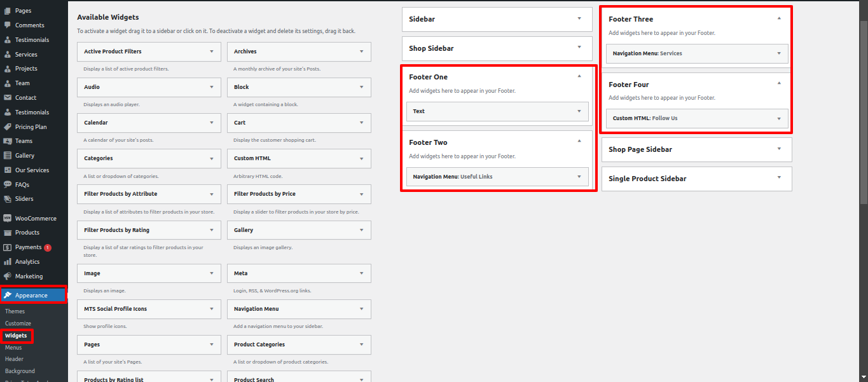868x382 pixels.
Task: Open the Navigation Menu: Useful Links widget
Action: point(496,177)
